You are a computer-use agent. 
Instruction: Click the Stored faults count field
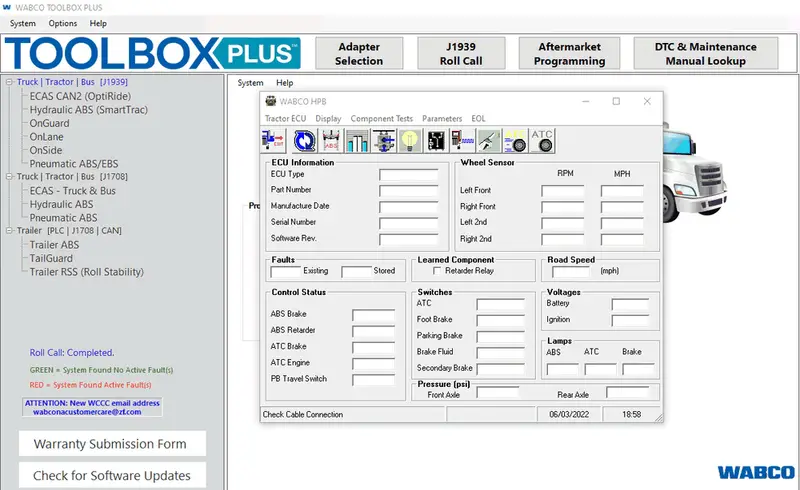click(356, 272)
